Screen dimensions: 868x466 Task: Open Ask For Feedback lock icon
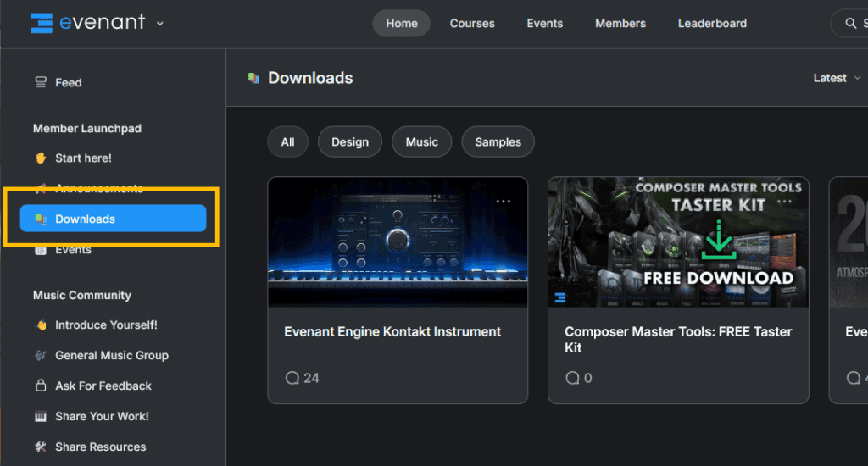click(x=41, y=386)
